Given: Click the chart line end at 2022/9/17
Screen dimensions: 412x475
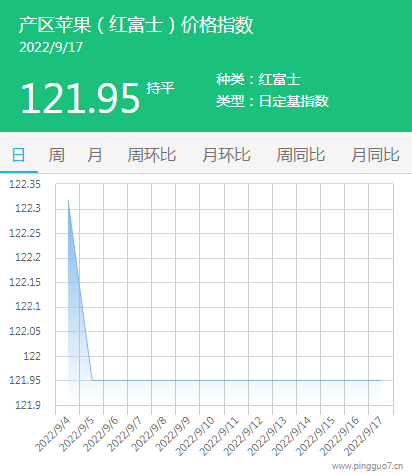Looking at the screenshot, I should click(x=381, y=380).
